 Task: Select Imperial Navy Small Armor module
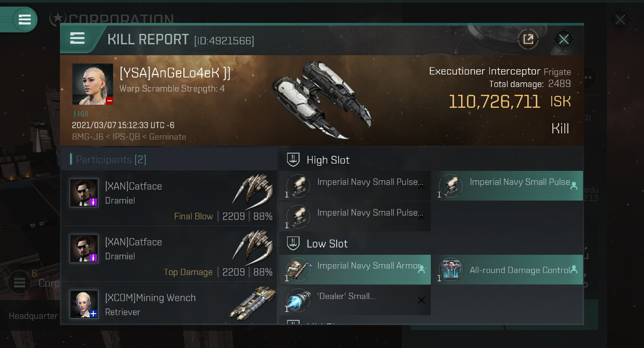pyautogui.click(x=355, y=269)
